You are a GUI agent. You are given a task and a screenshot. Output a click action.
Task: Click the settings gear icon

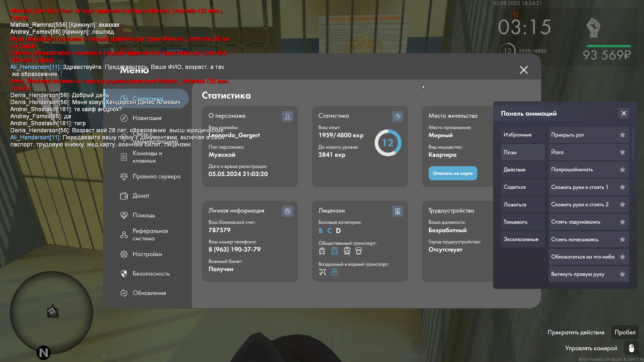pos(124,254)
